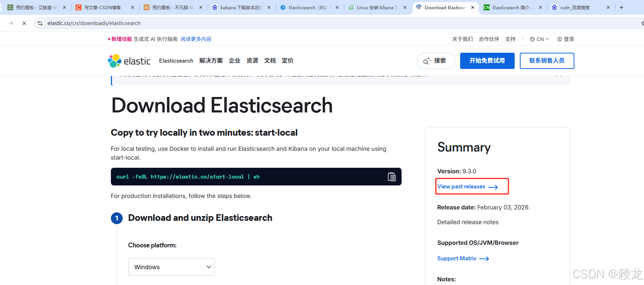Close the 预约看板 - 艾脉堂 tab
644x285 pixels.
(x=64, y=7)
